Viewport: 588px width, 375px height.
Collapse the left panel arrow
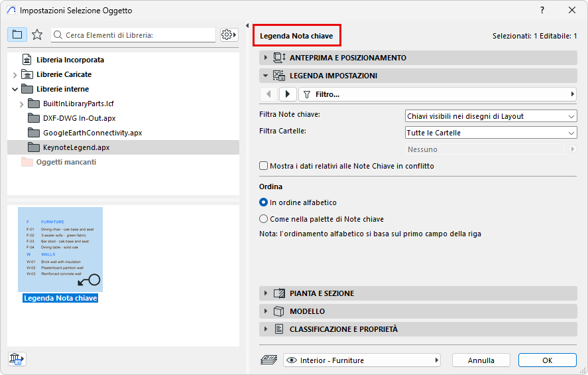pos(247,26)
